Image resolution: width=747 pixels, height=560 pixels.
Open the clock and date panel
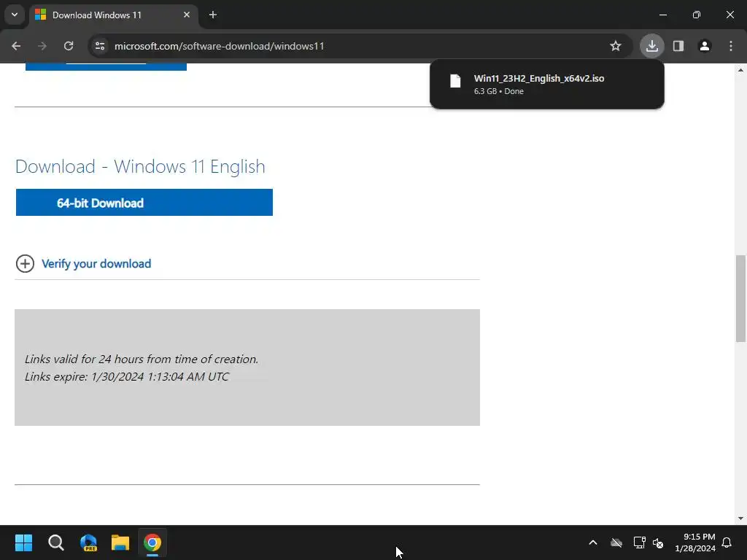click(695, 542)
